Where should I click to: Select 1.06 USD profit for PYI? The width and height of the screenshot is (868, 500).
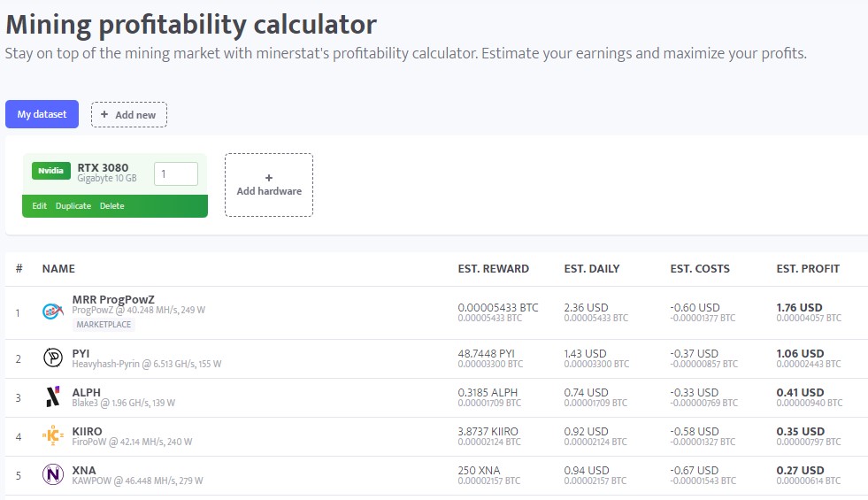(x=800, y=353)
